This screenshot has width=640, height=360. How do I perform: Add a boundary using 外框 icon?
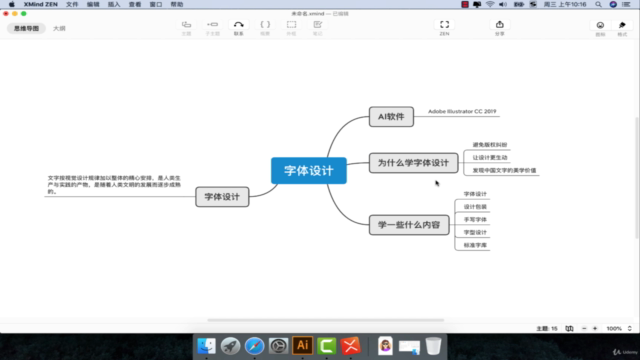point(291,25)
